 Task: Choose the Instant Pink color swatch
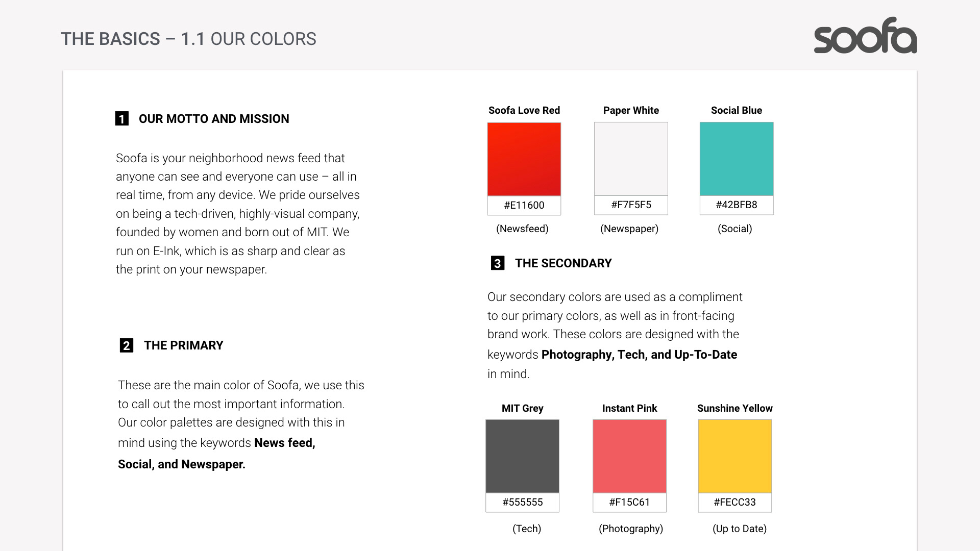[x=629, y=456]
